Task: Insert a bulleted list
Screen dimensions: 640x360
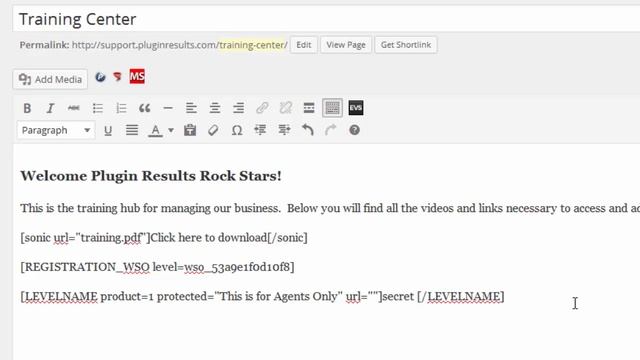Action: pos(98,108)
